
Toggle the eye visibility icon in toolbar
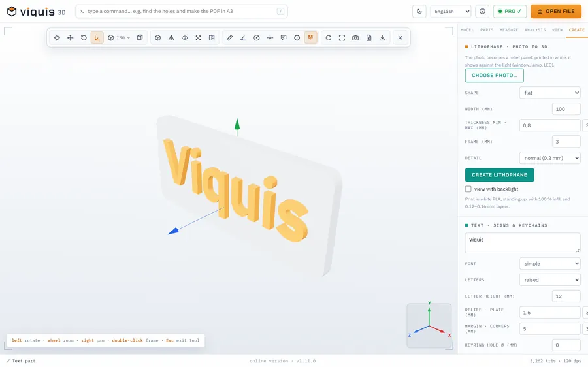tap(185, 37)
